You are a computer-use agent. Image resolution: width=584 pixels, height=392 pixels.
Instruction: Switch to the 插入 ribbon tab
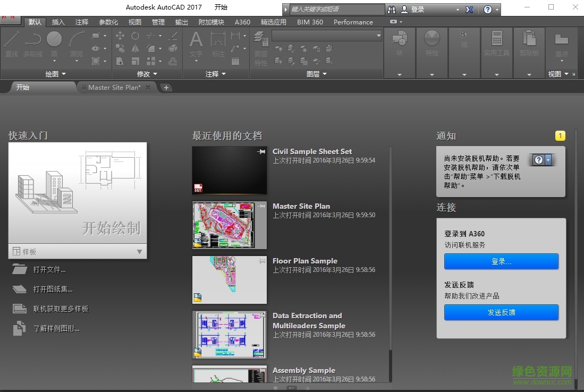(x=58, y=22)
